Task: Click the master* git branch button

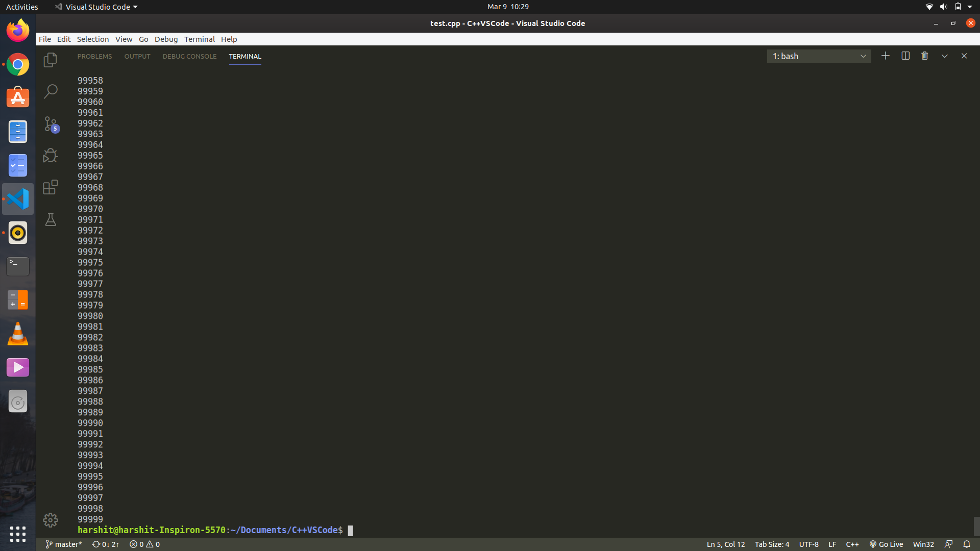Action: click(x=64, y=544)
